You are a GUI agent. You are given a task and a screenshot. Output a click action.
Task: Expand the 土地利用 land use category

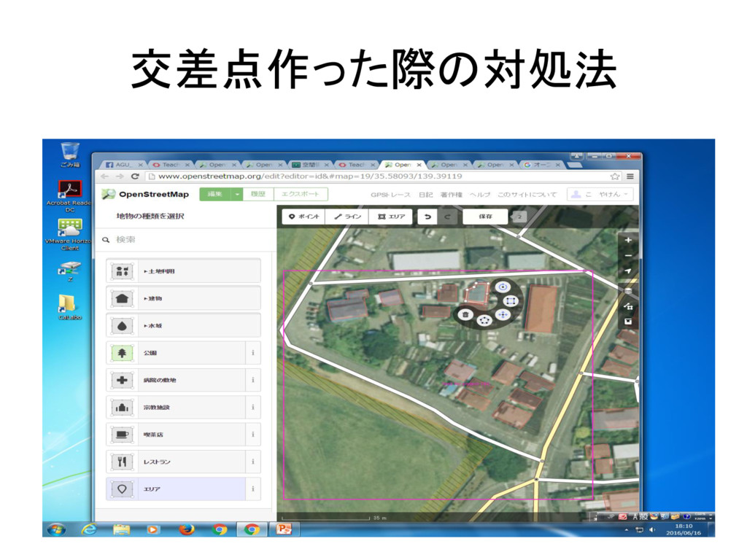(183, 271)
